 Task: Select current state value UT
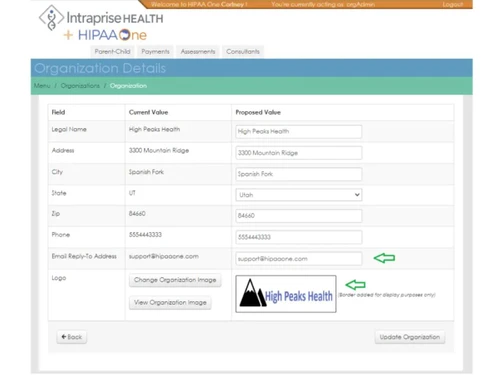(132, 193)
